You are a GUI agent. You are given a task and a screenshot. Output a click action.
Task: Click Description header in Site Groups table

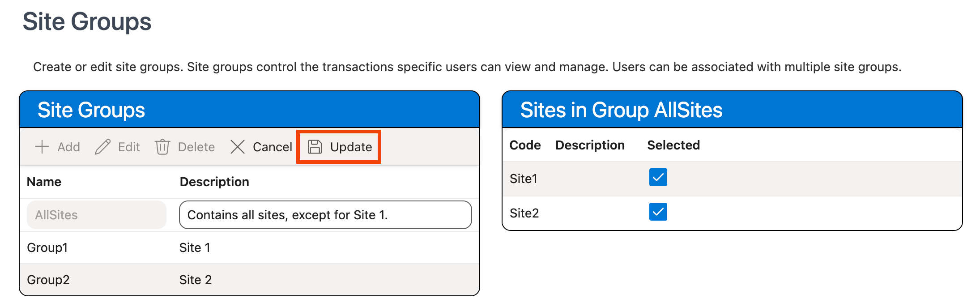tap(214, 182)
